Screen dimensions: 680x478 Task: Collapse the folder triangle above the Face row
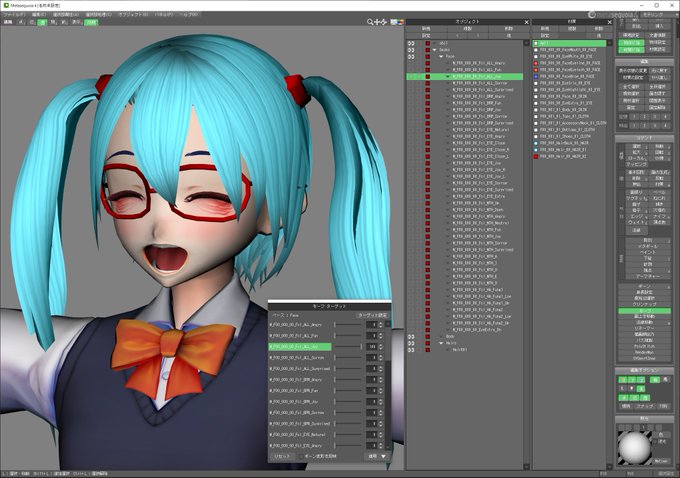pyautogui.click(x=435, y=50)
